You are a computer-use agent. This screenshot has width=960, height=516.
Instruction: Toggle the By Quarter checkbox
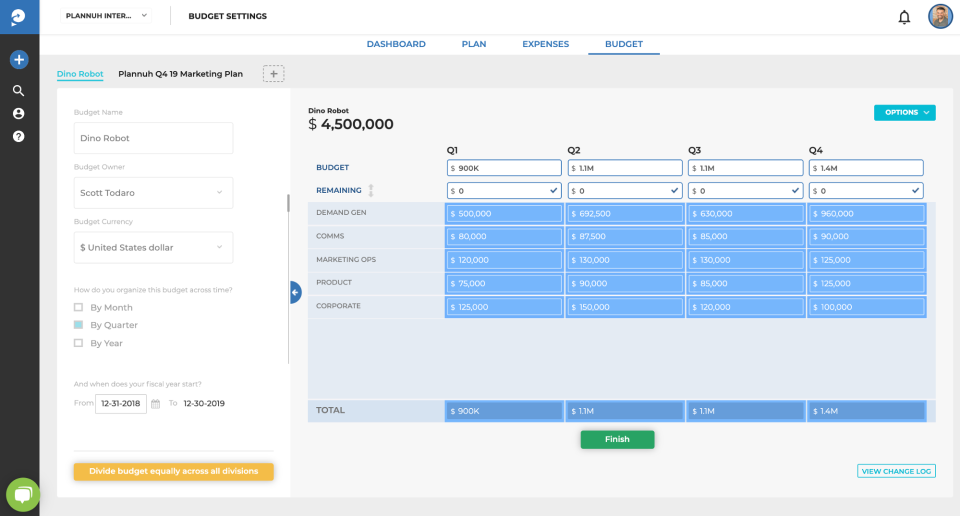coord(78,325)
